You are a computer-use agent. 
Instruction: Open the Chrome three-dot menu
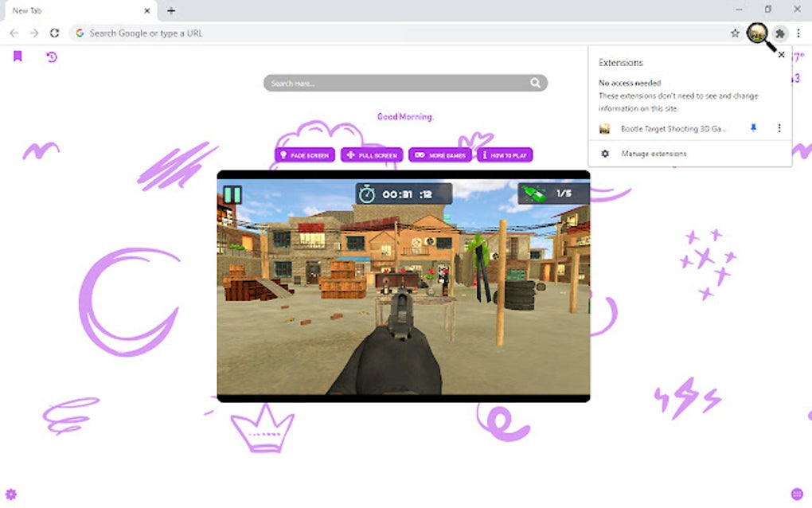pos(798,33)
